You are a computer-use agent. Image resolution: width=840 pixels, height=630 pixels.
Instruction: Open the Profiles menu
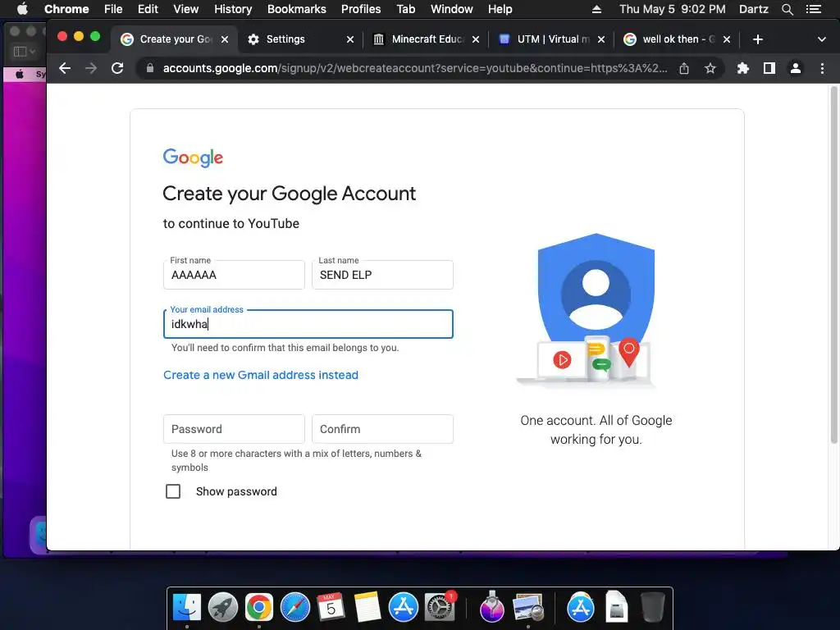pyautogui.click(x=361, y=9)
